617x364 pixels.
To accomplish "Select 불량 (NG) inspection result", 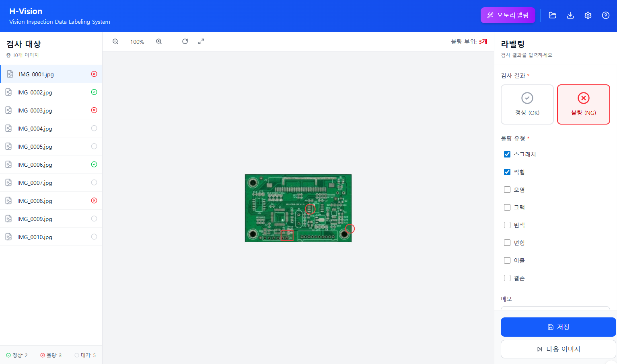I will coord(584,104).
